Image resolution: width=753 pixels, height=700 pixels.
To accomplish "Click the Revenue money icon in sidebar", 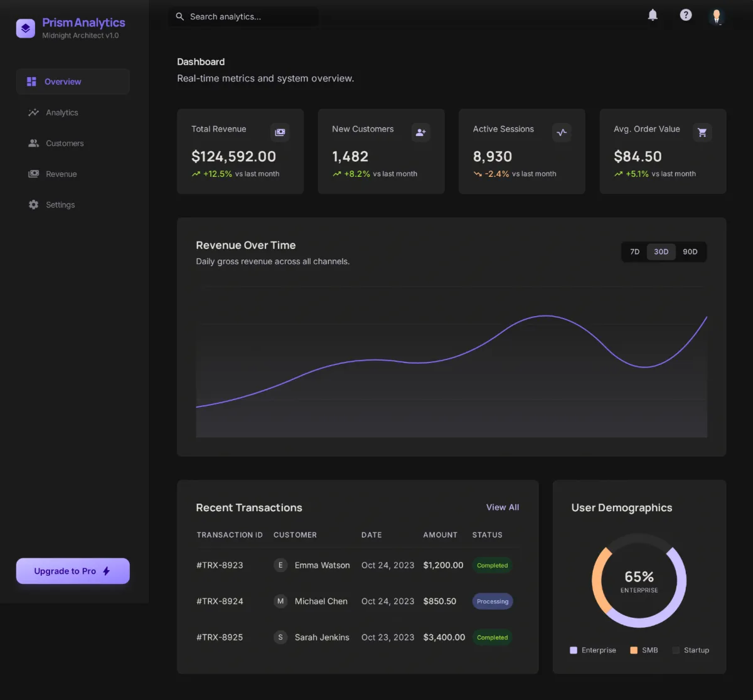I will pyautogui.click(x=33, y=174).
